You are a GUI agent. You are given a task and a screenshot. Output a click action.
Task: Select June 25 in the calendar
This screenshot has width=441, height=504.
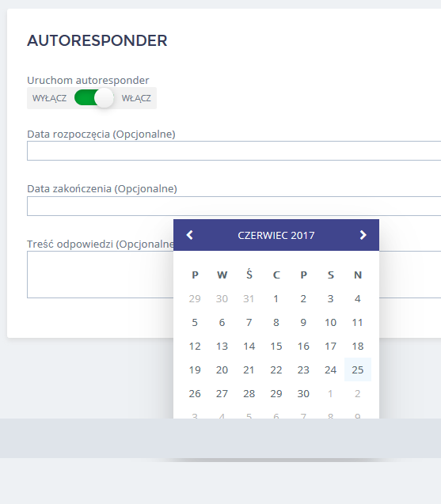(x=358, y=369)
